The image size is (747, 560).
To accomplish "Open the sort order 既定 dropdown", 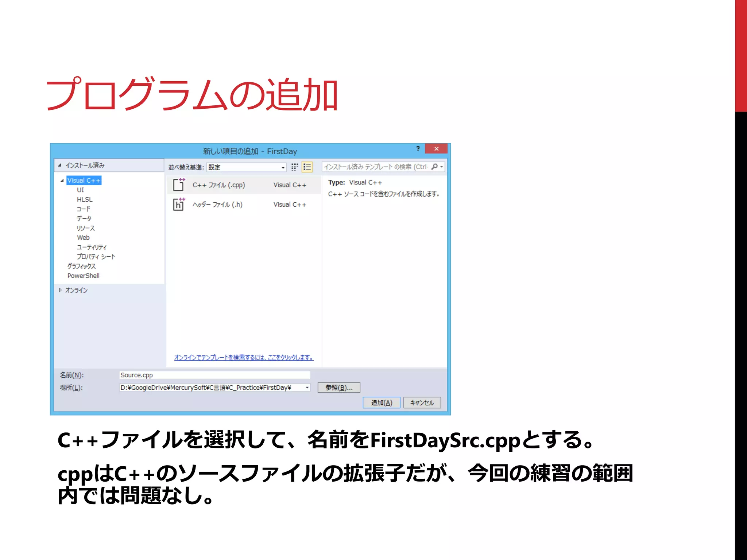I will (x=246, y=167).
